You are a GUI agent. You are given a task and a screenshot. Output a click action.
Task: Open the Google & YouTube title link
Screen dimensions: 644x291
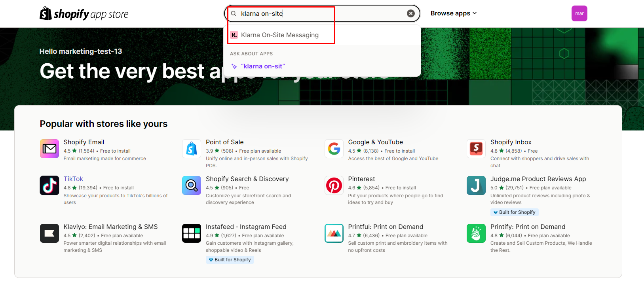[x=376, y=142]
